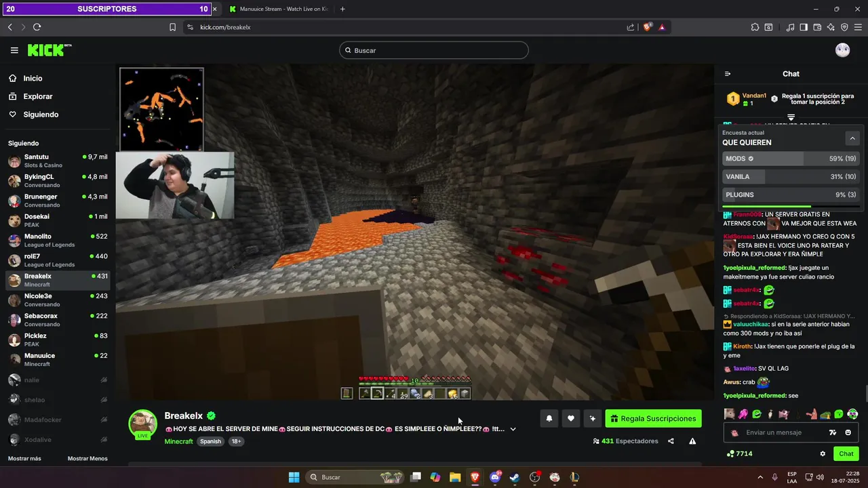Enable notifications with the bell icon
The image size is (868, 488).
pyautogui.click(x=549, y=419)
